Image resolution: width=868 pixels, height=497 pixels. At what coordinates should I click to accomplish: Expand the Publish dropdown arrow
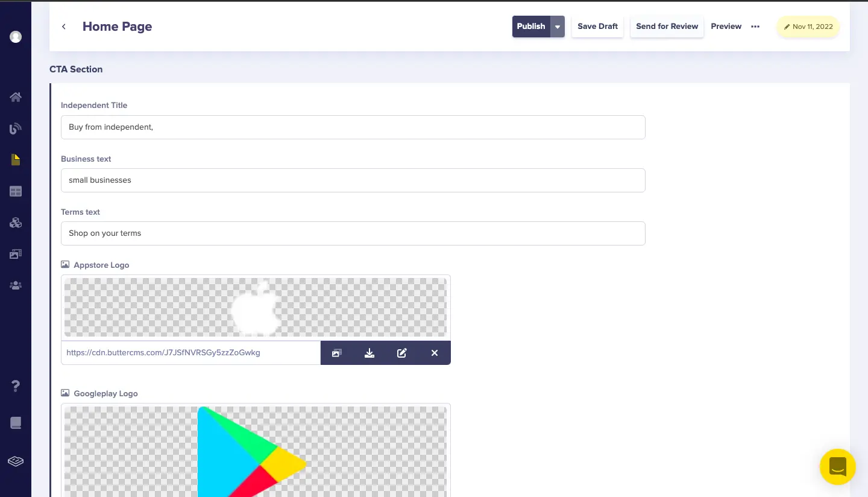pyautogui.click(x=558, y=27)
